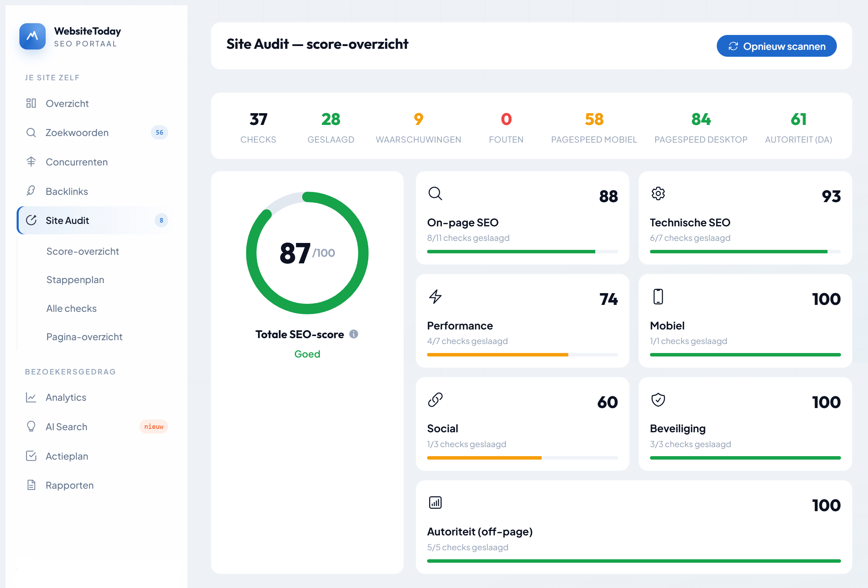Click the nieuw badge beside AI Search

[x=154, y=427]
